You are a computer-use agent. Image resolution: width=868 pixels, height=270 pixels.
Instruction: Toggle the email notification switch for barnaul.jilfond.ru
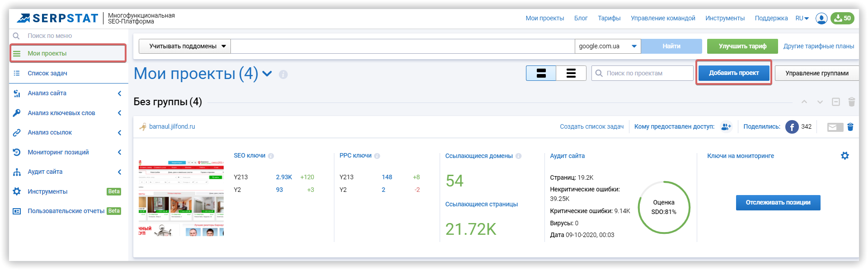click(835, 127)
